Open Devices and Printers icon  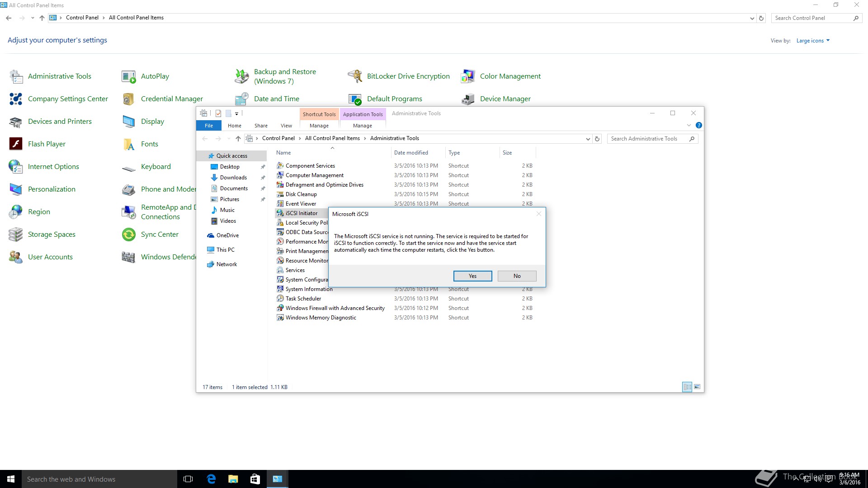tap(16, 122)
